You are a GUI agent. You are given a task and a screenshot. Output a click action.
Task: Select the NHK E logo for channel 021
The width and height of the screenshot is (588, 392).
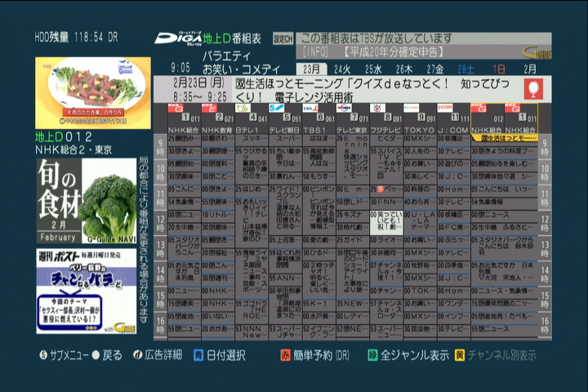pos(209,108)
